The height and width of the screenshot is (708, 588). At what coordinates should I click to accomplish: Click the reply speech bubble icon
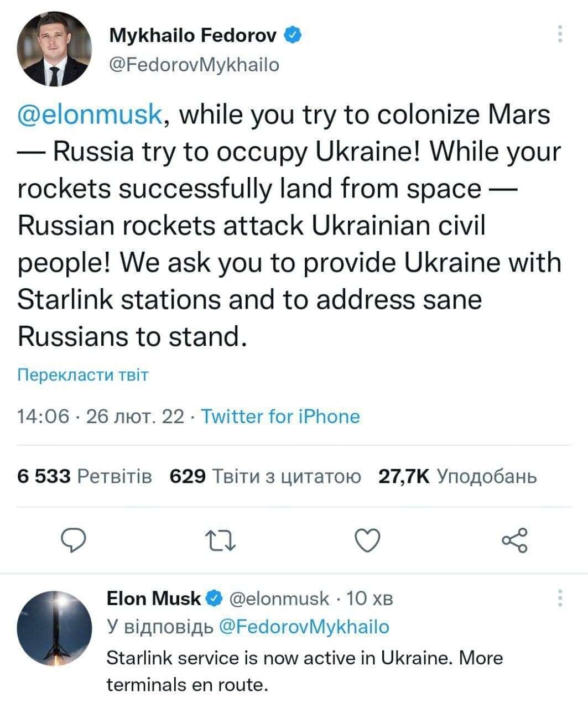pos(73,540)
